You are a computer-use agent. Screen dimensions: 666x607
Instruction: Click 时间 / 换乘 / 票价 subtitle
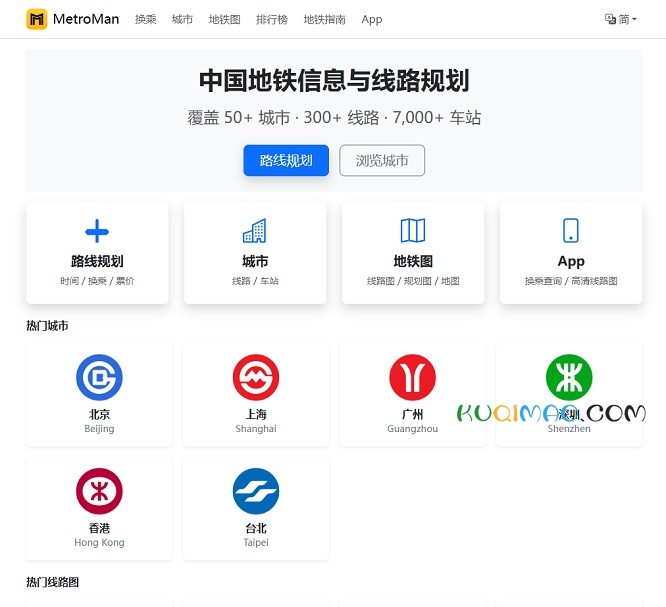pos(97,281)
